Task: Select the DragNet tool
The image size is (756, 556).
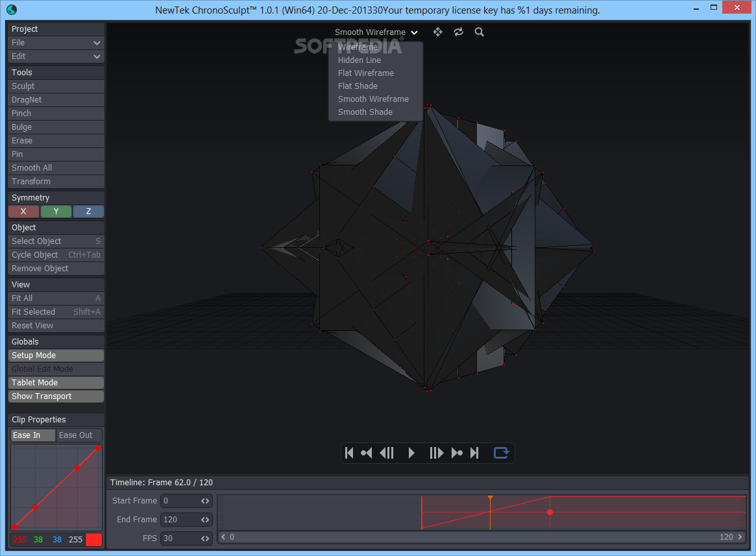Action: (x=56, y=100)
